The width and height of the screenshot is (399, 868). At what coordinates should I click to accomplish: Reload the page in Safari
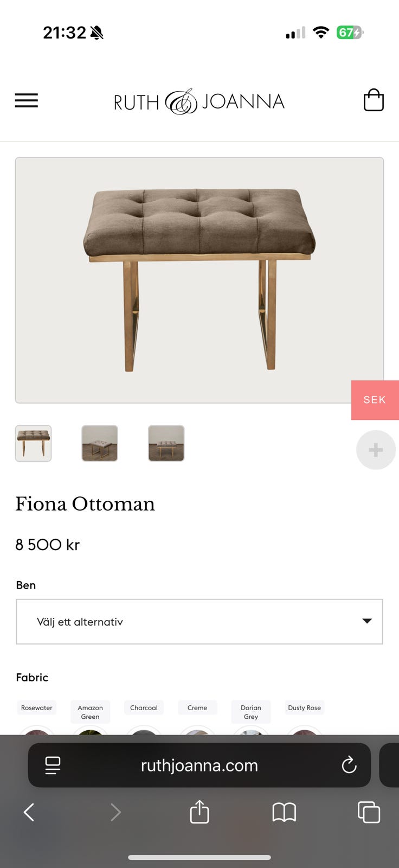(349, 765)
